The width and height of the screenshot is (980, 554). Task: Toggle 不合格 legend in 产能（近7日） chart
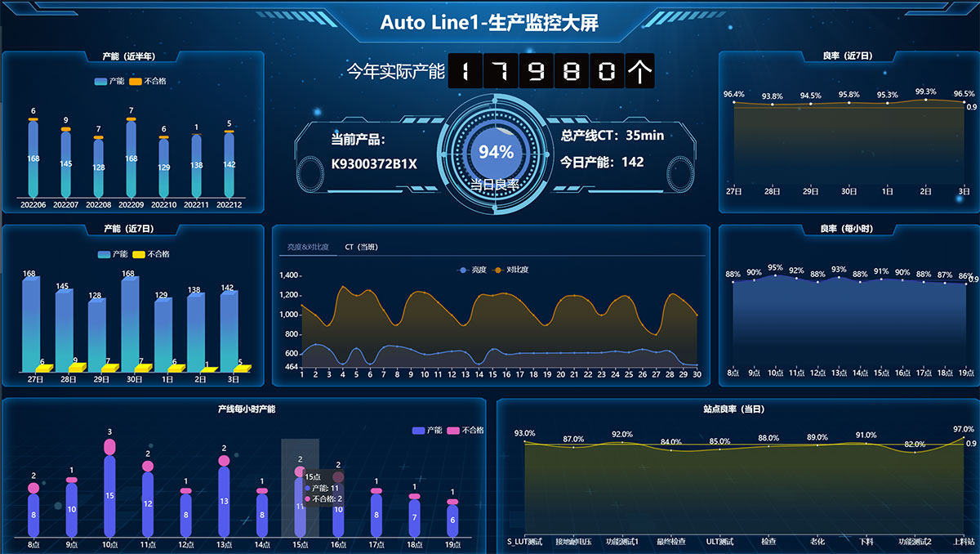pos(151,254)
